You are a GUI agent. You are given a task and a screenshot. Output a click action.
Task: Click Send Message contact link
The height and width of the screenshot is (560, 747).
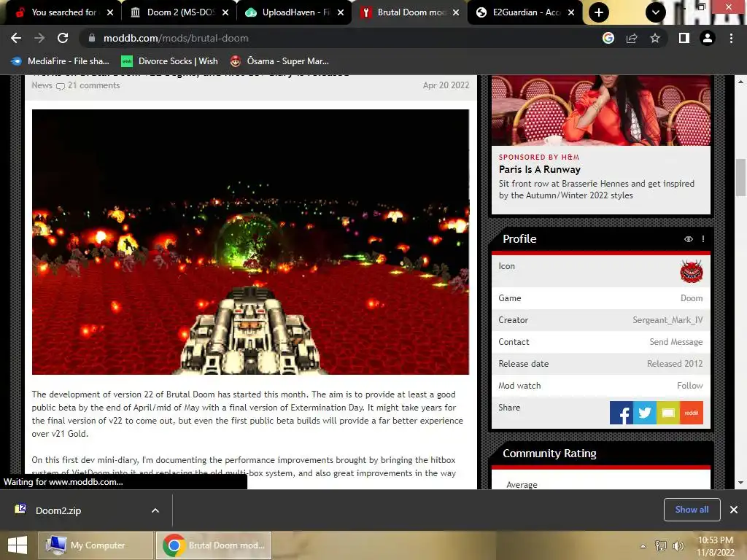coord(676,342)
